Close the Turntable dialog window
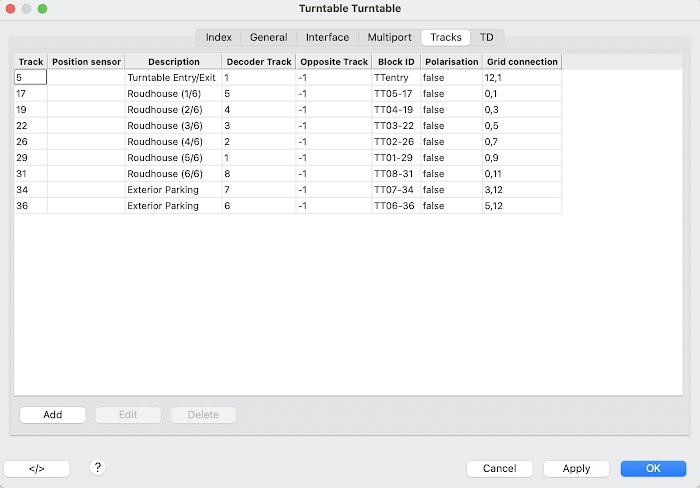 tap(10, 8)
